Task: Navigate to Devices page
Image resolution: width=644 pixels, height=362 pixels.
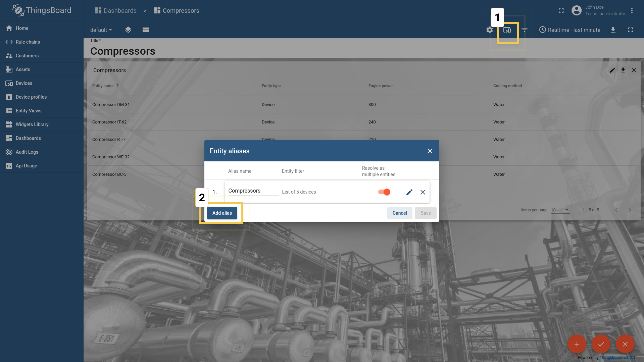Action: [x=42, y=83]
